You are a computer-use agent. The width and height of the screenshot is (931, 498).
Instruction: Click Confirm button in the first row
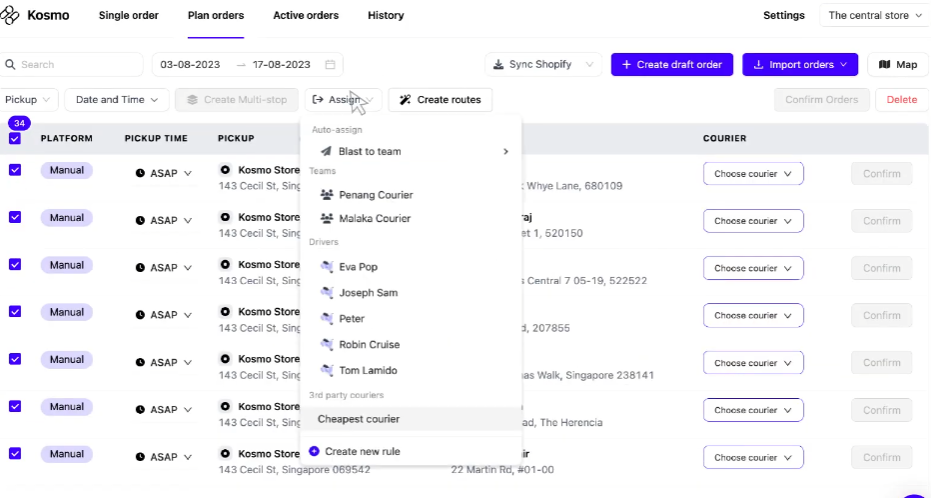click(882, 174)
